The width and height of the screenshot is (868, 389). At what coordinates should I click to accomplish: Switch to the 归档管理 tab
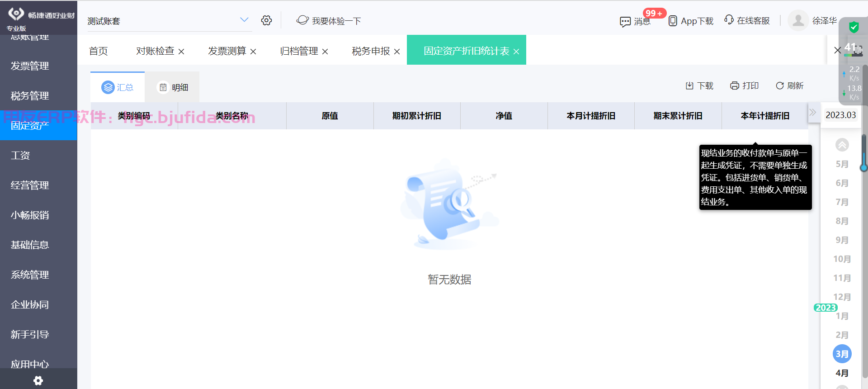[299, 51]
